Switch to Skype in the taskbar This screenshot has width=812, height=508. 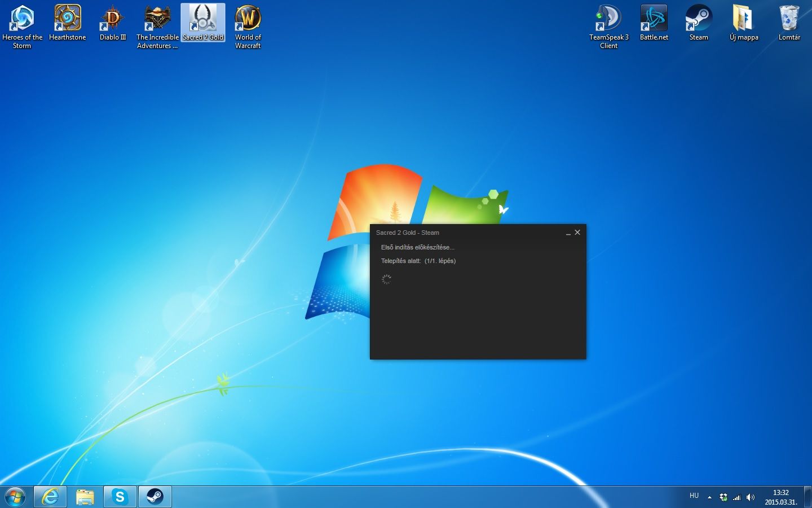[x=120, y=497]
